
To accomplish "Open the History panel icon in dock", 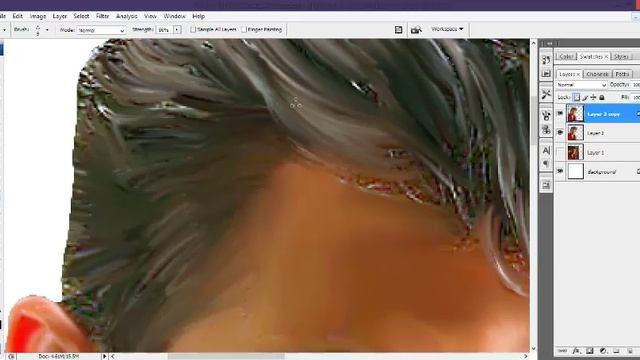I will (546, 60).
